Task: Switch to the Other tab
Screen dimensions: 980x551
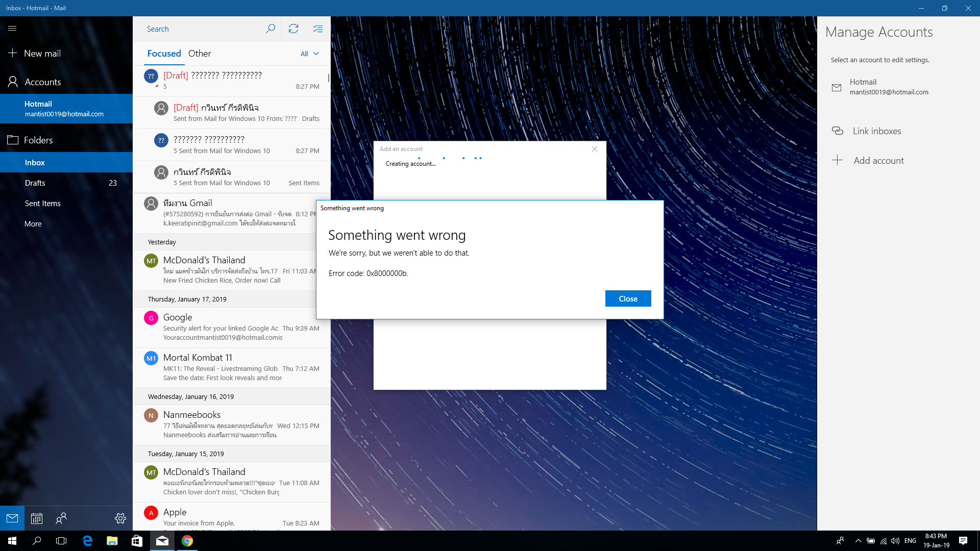Action: (200, 54)
